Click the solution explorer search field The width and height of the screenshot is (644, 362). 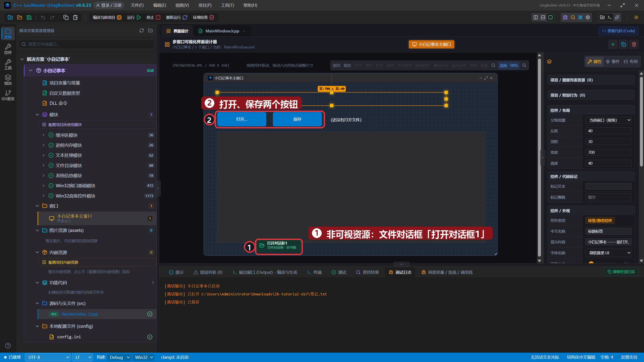coord(87,44)
